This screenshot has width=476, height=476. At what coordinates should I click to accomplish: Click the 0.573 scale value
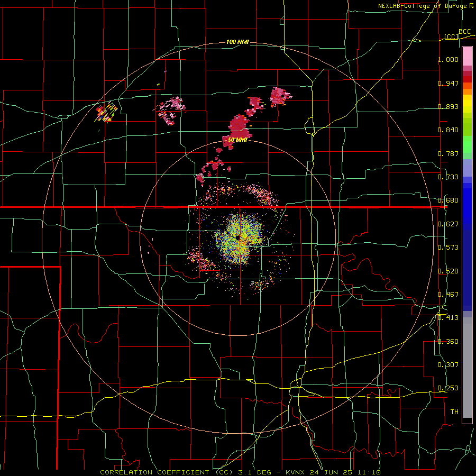448,248
